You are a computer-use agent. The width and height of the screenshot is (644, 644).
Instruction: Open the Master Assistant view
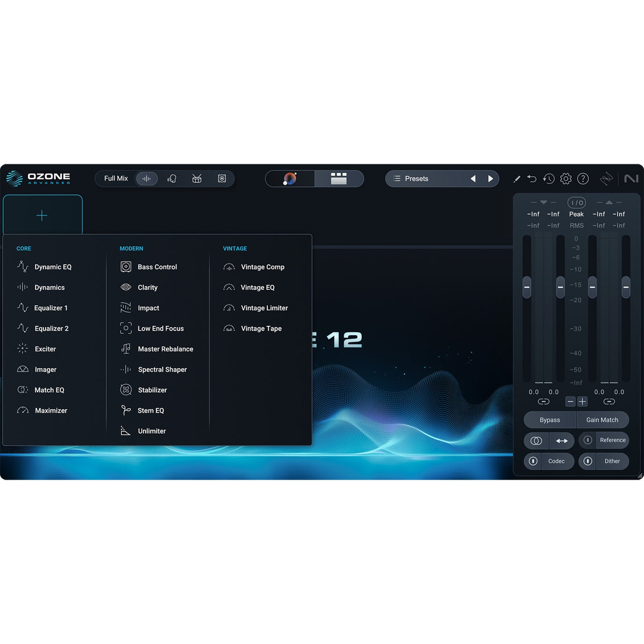[290, 179]
